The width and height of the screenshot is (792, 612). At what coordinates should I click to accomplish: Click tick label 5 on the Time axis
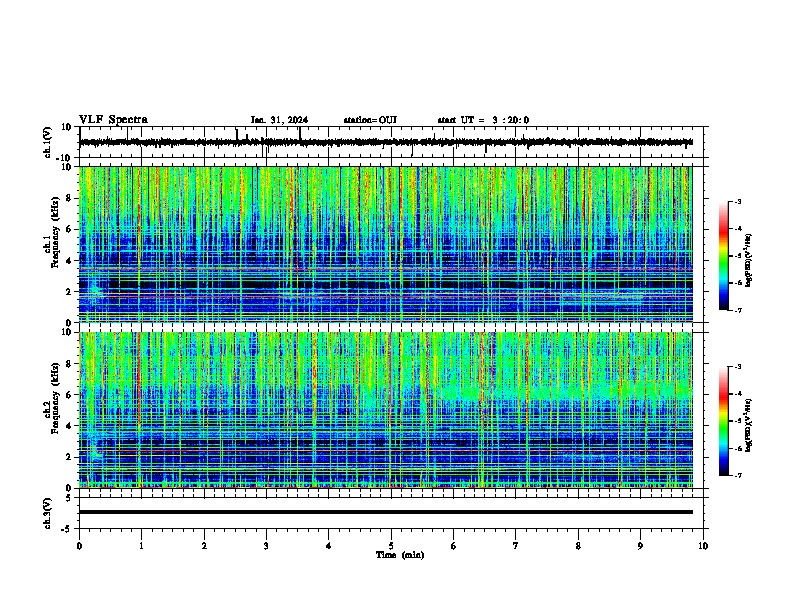391,546
